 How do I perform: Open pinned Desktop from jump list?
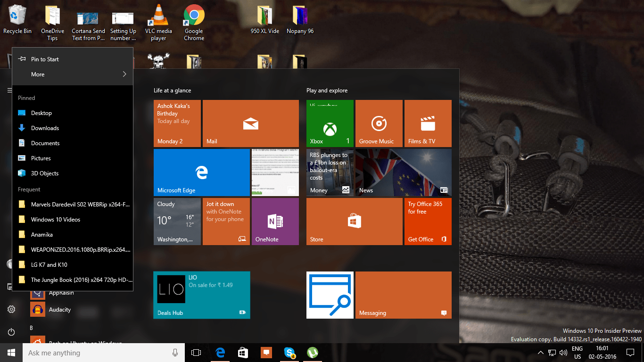coord(73,113)
